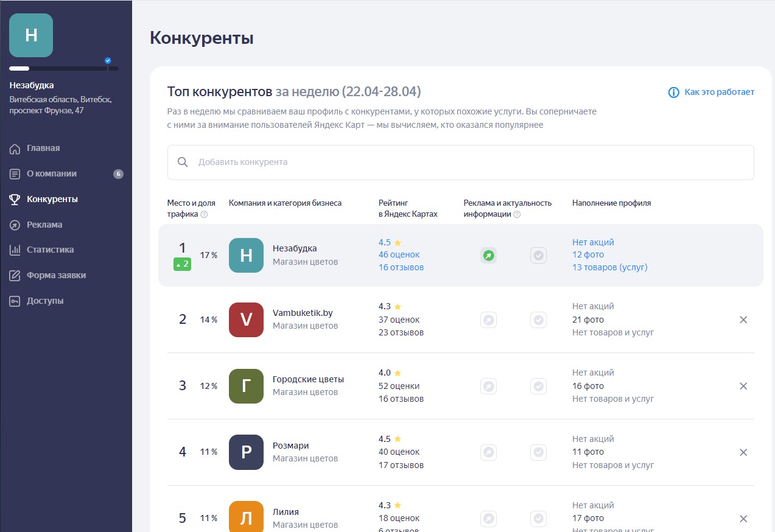Image resolution: width=775 pixels, height=532 pixels.
Task: Focus the Добавить конкурента search field
Action: click(x=461, y=162)
